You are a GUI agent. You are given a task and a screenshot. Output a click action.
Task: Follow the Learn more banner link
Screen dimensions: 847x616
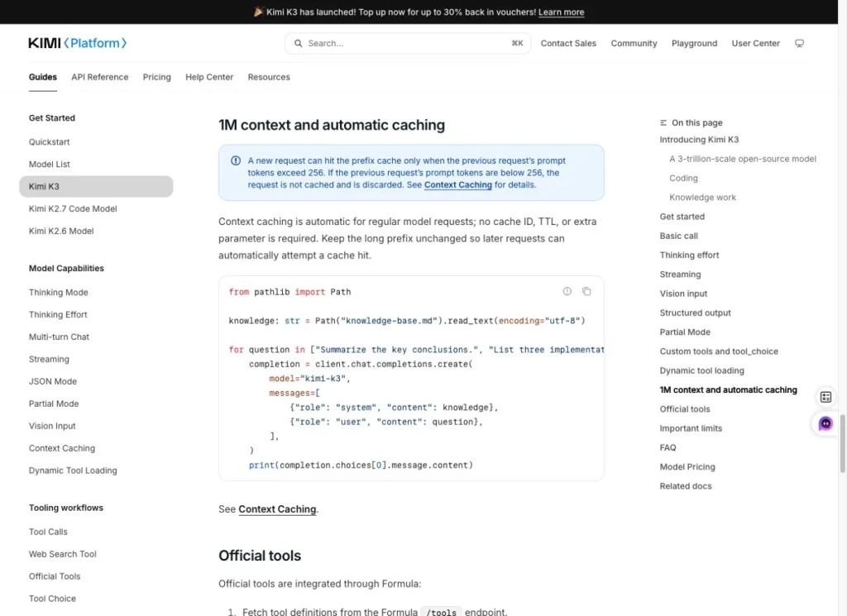tap(561, 12)
